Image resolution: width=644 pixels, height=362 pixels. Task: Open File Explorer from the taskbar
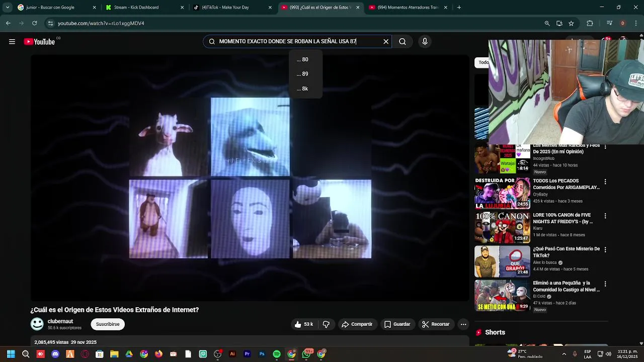pos(114,354)
